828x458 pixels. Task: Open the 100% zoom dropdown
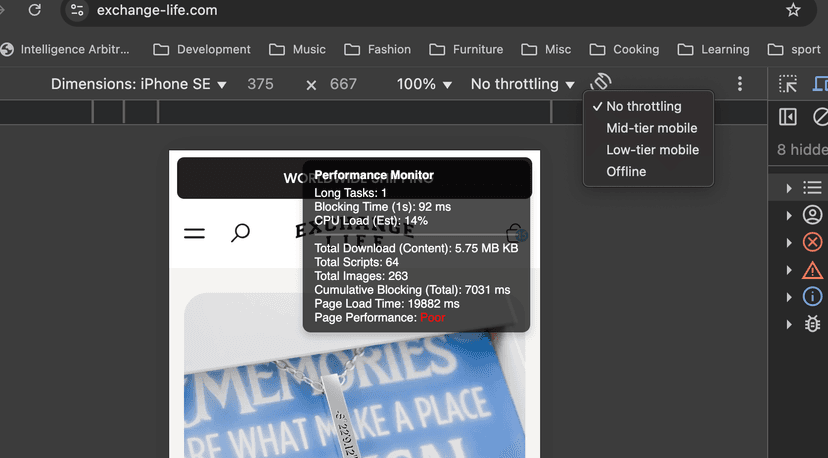pyautogui.click(x=424, y=84)
